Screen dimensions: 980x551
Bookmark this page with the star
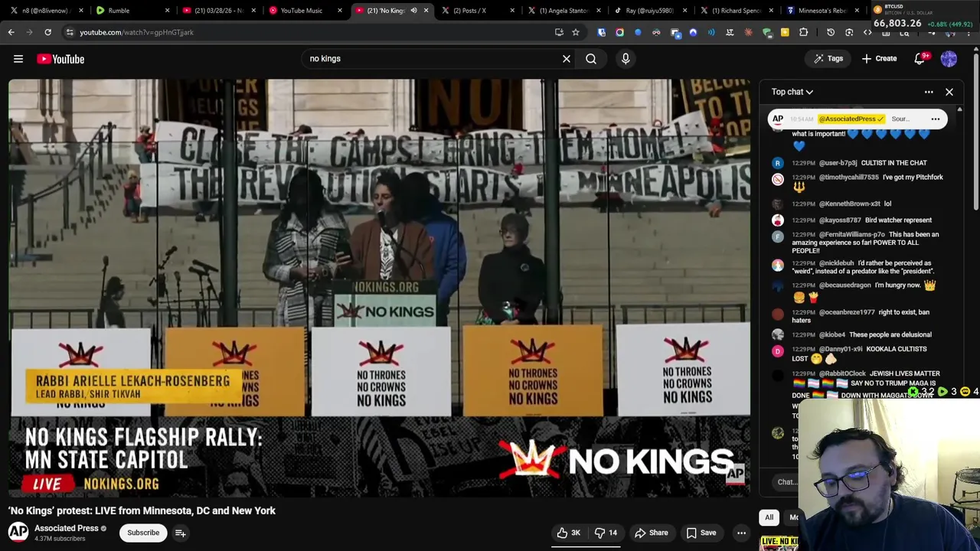click(x=576, y=32)
